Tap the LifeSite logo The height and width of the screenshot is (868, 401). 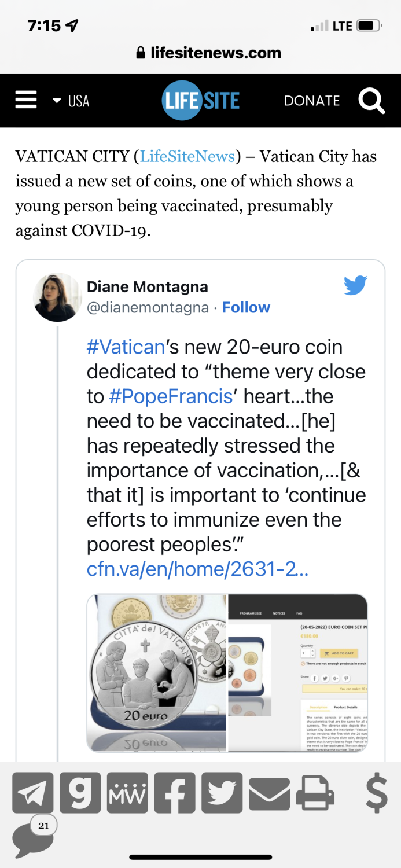201,101
